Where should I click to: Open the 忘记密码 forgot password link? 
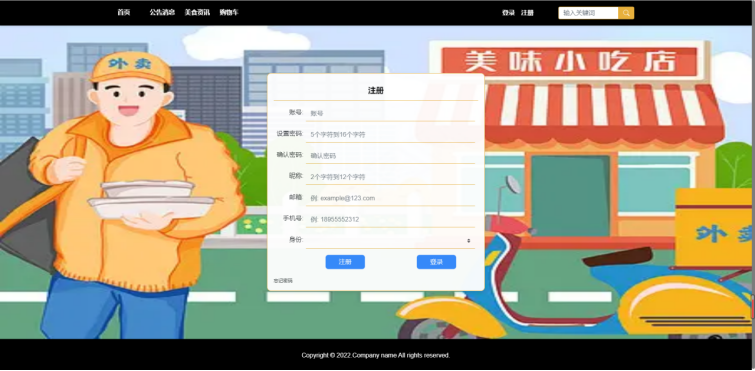pyautogui.click(x=283, y=281)
